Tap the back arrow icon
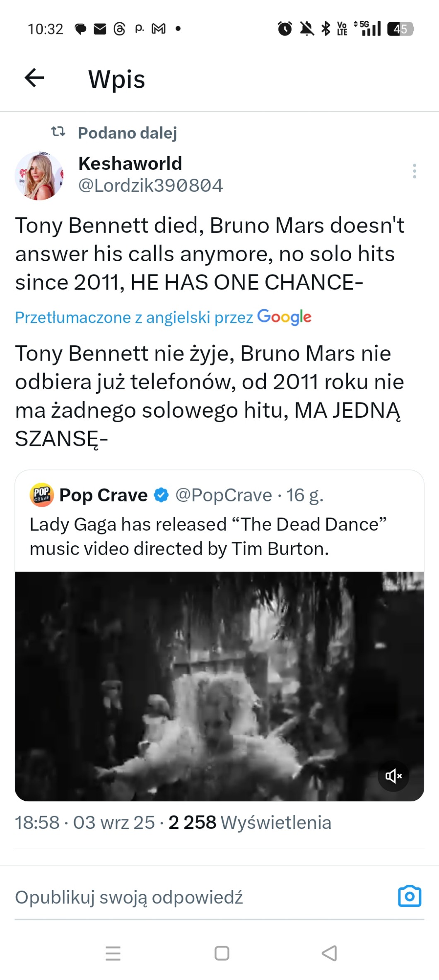 (x=34, y=78)
